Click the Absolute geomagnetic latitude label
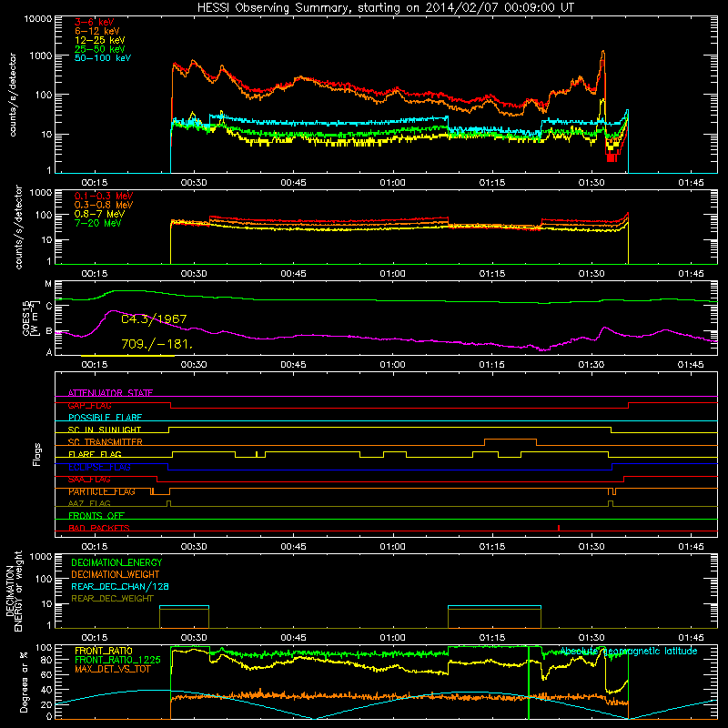728x728 pixels. tap(629, 652)
